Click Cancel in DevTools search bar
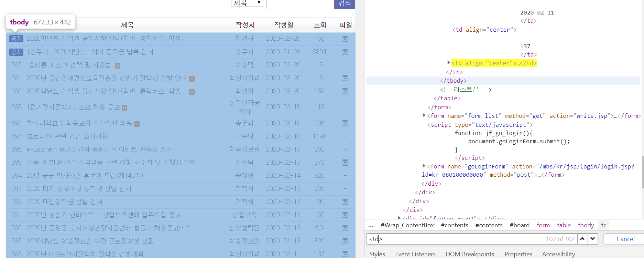This screenshot has width=644, height=258. point(625,239)
